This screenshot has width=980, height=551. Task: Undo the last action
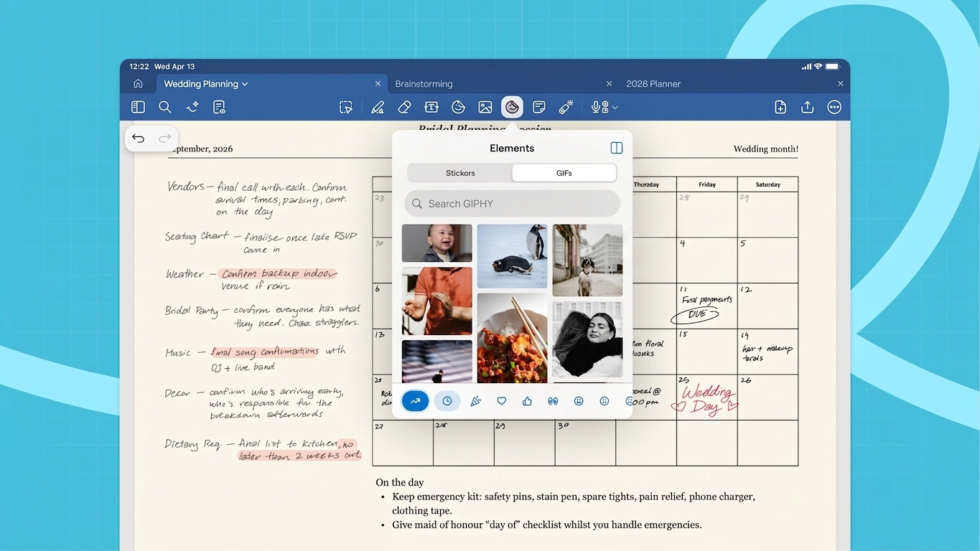[x=139, y=138]
